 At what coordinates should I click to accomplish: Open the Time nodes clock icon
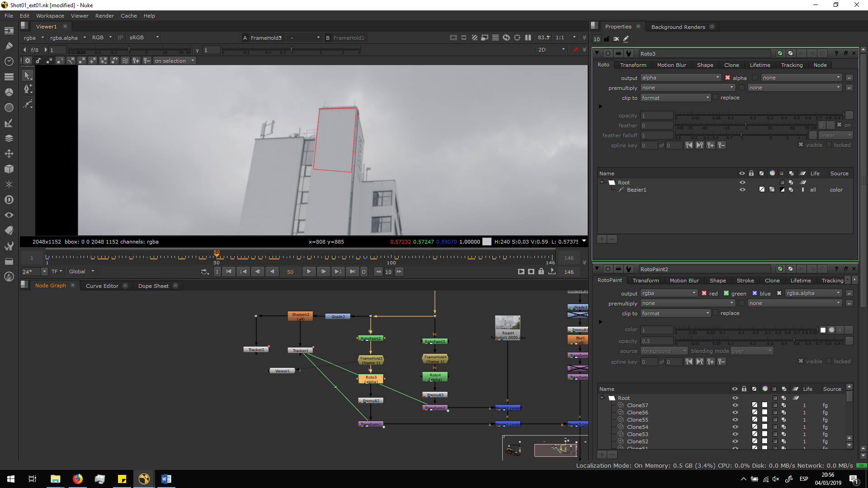click(x=9, y=61)
